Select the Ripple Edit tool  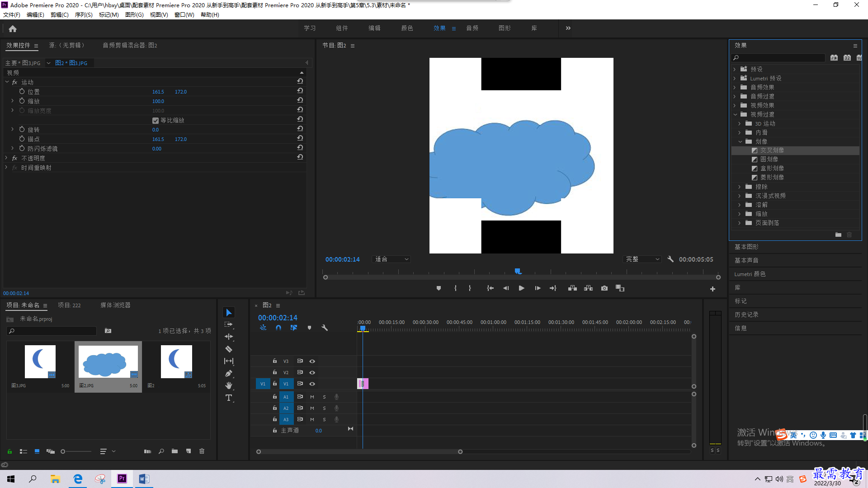pos(229,337)
